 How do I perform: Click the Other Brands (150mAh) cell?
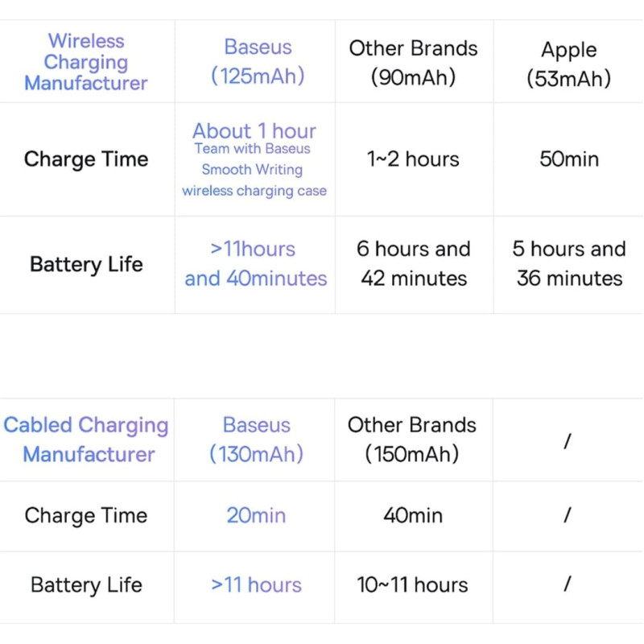tap(412, 440)
